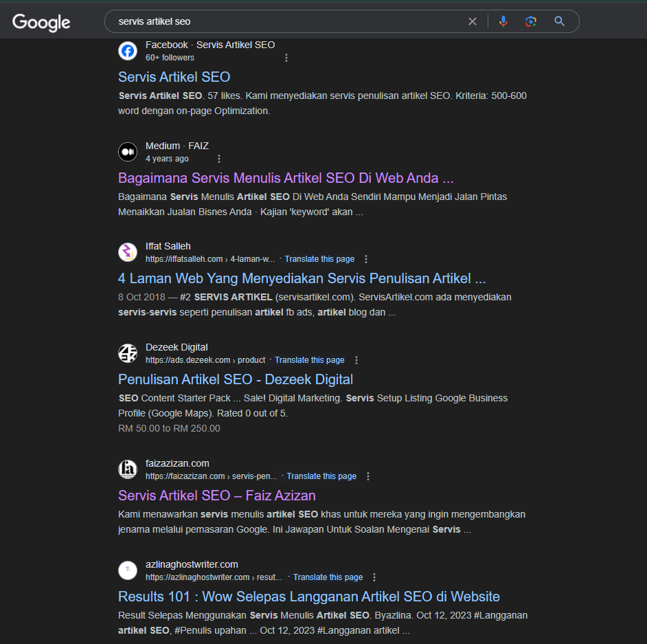
Task: Clear the search query with the X icon
Action: click(473, 21)
